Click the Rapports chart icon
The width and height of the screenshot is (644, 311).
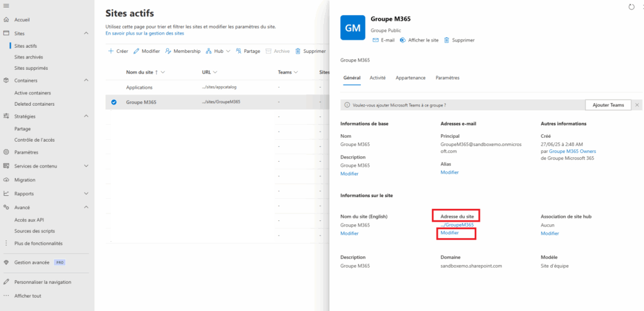pyautogui.click(x=6, y=194)
